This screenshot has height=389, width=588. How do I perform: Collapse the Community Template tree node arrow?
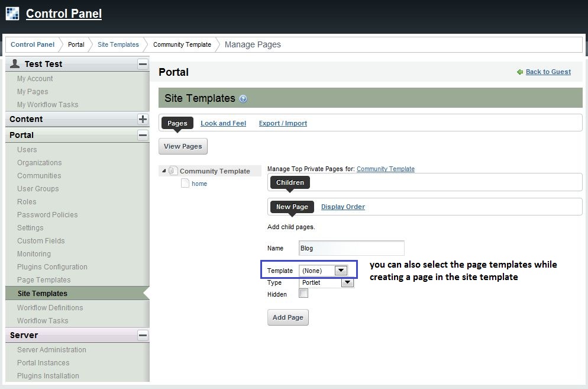pos(164,171)
